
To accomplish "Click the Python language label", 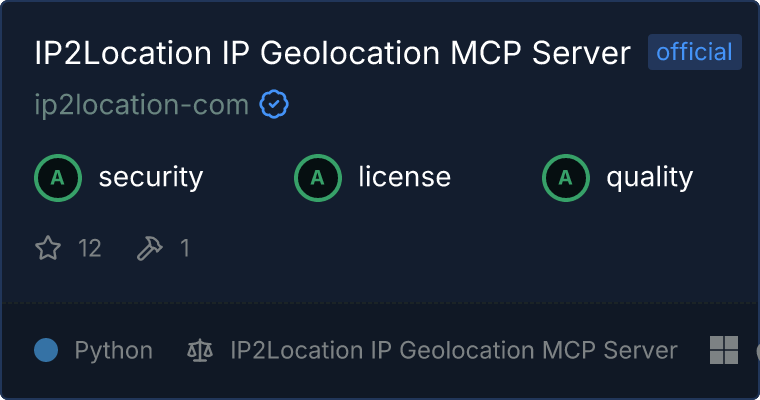I will (x=114, y=350).
